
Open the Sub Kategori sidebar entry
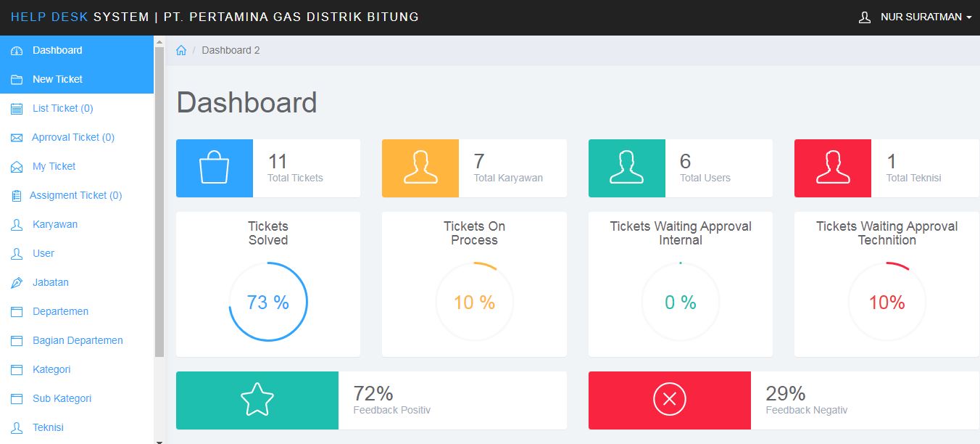tap(62, 398)
